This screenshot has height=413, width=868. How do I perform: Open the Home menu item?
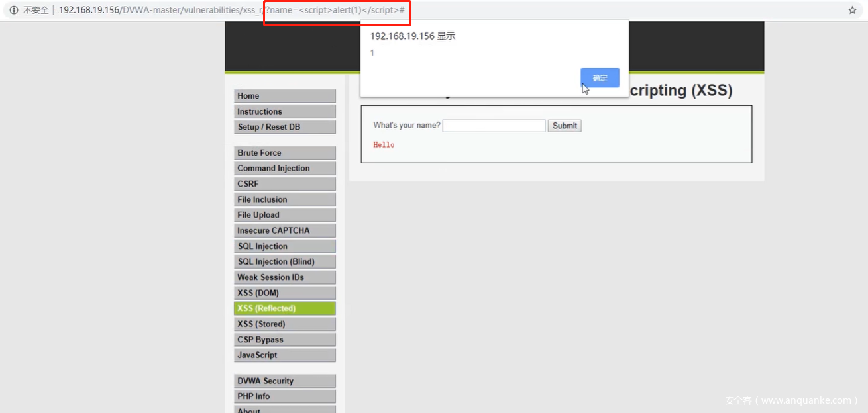(285, 96)
